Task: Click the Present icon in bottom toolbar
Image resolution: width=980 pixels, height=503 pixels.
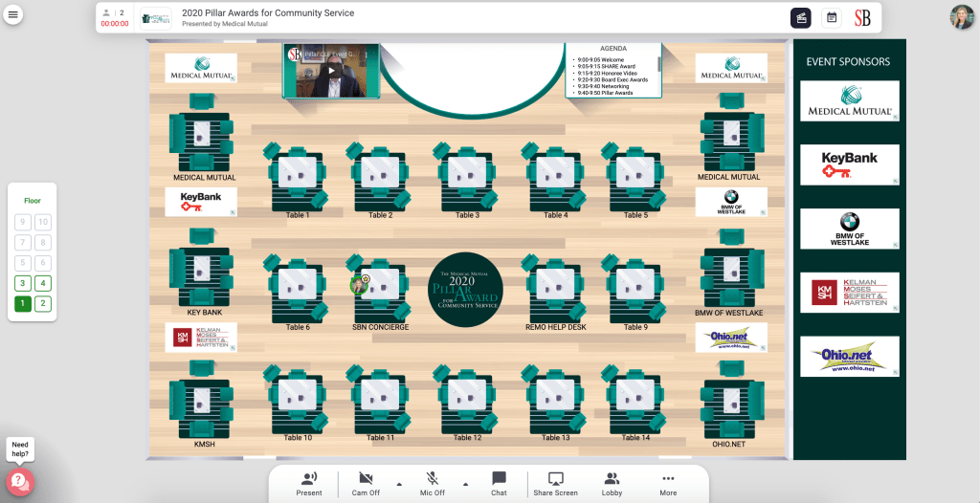Action: tap(309, 483)
